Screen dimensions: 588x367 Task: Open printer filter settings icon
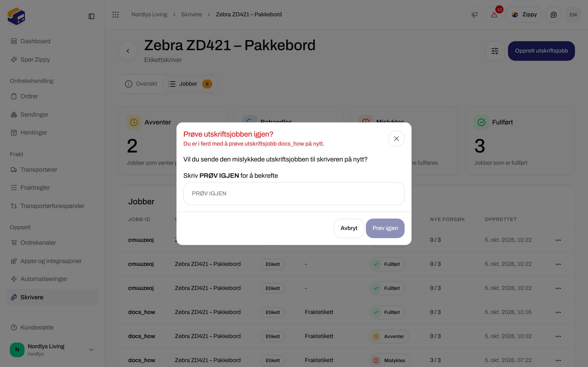495,51
